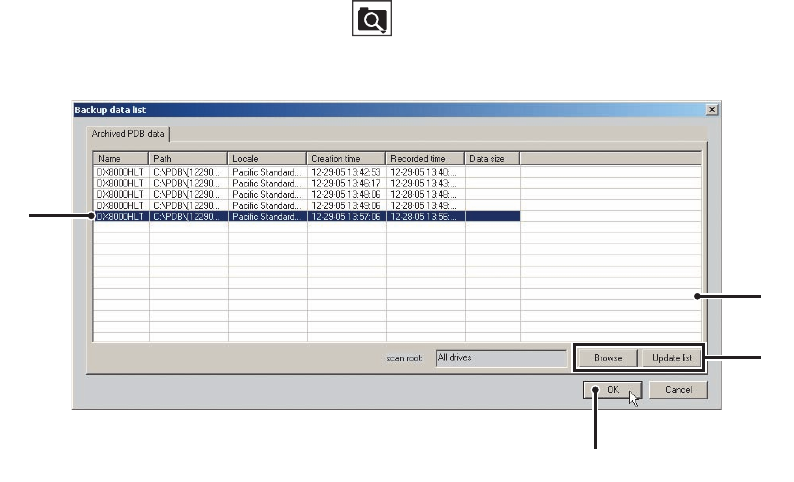Select row created 12-29-05 13:42:53
The width and height of the screenshot is (794, 482).
point(307,172)
